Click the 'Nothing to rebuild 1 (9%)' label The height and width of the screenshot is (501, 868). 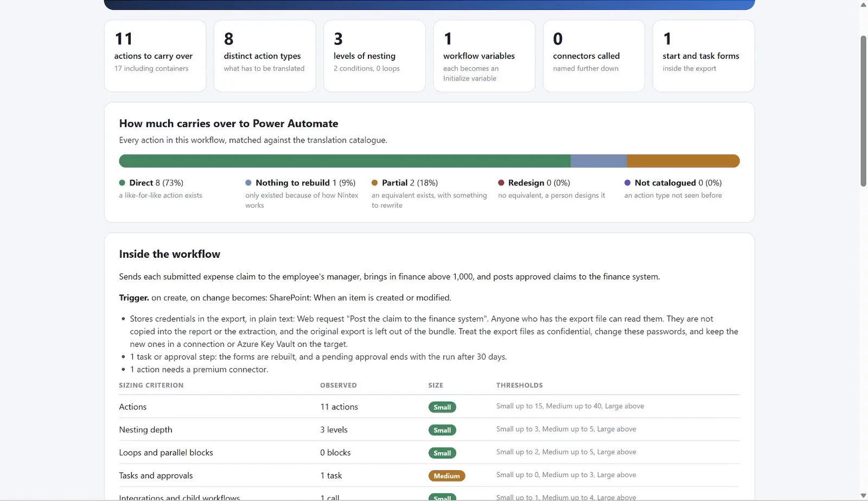point(305,183)
